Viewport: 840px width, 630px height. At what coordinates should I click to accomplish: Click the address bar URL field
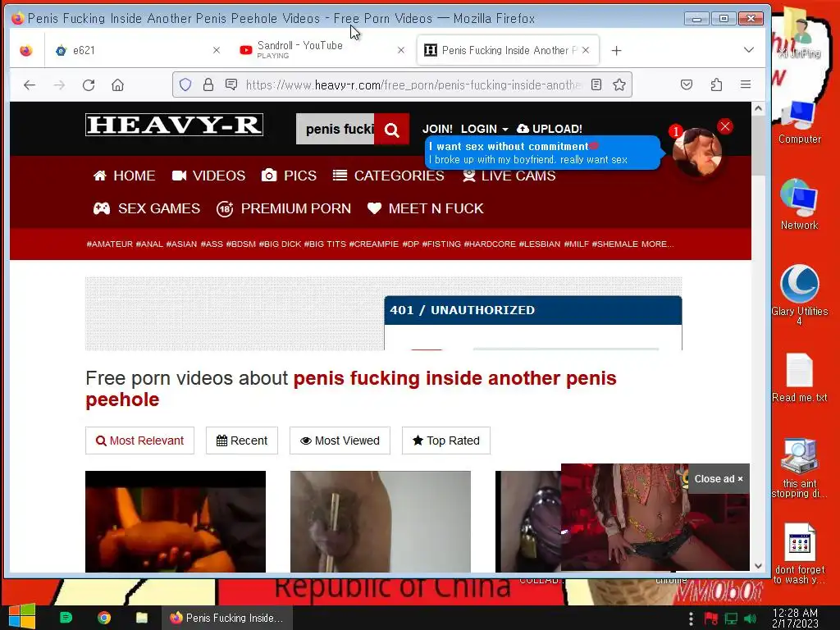point(413,84)
